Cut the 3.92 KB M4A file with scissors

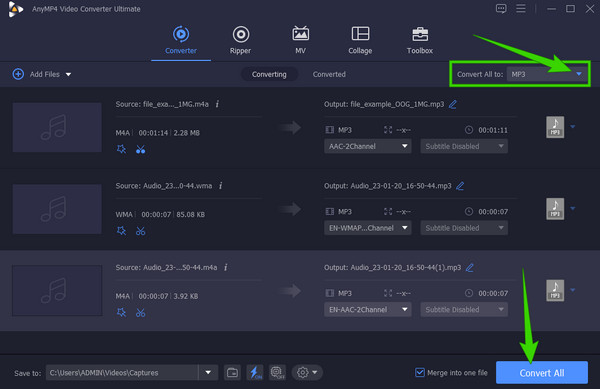[x=140, y=313]
